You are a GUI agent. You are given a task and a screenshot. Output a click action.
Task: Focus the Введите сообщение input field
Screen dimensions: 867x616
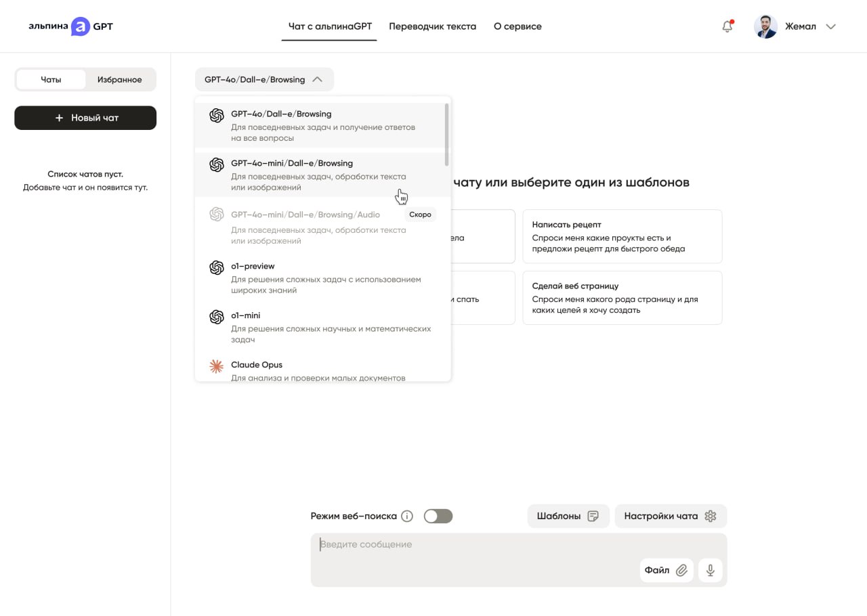[519, 560]
